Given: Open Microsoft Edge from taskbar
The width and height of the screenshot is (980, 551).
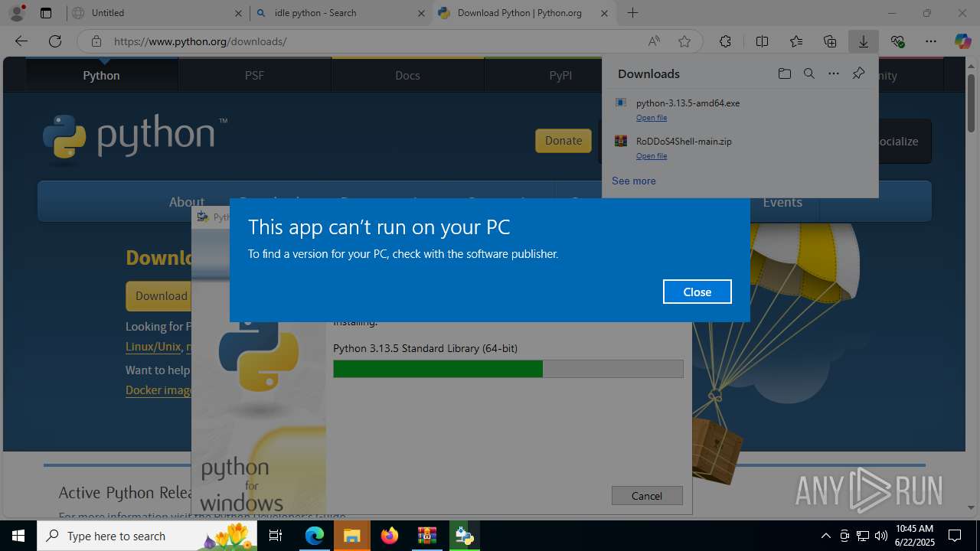Looking at the screenshot, I should coord(315,536).
